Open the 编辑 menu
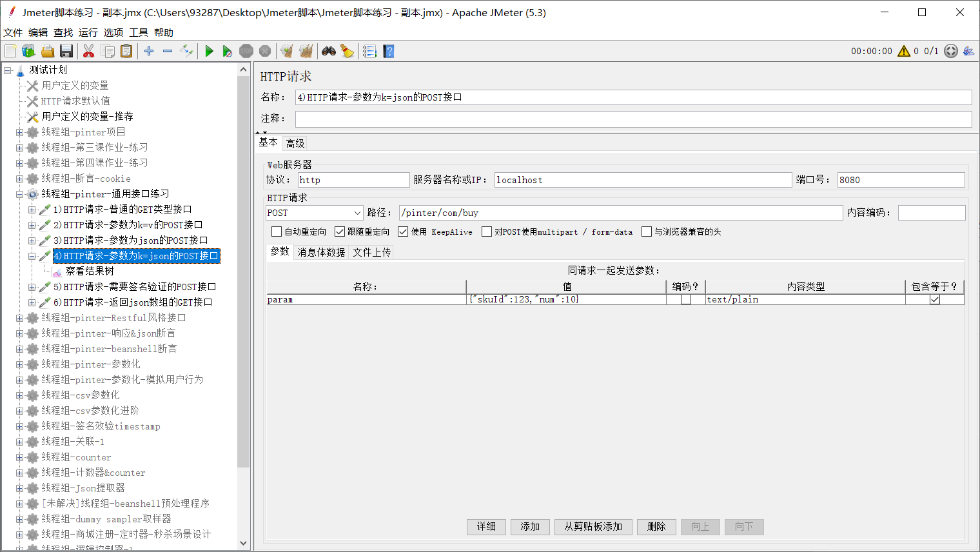The image size is (980, 552). click(38, 32)
